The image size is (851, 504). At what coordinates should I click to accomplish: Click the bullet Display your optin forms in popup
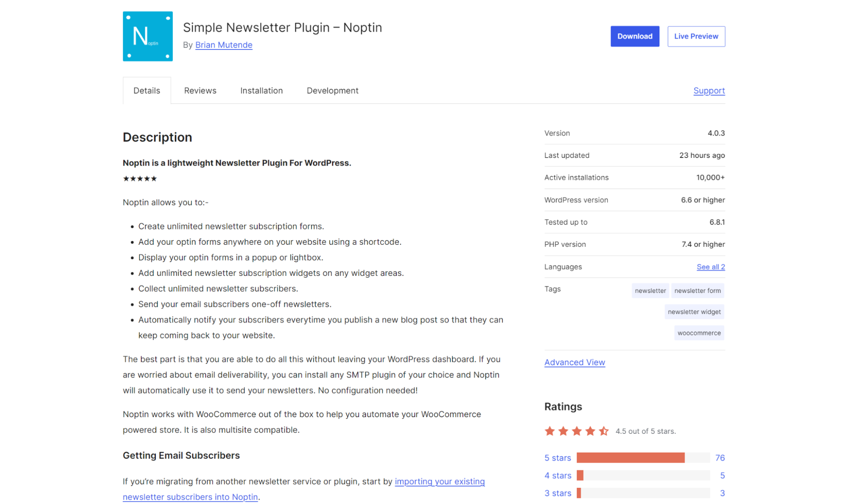point(231,258)
